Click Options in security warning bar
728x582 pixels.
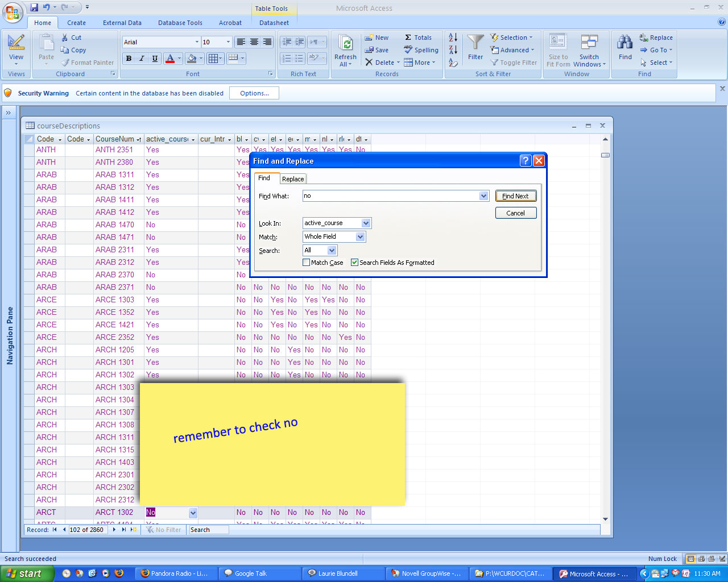[254, 93]
